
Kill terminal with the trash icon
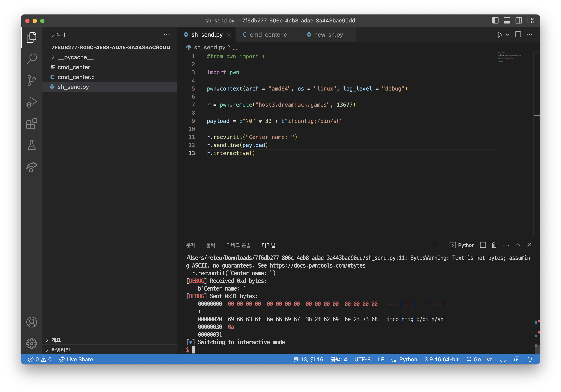pyautogui.click(x=494, y=245)
